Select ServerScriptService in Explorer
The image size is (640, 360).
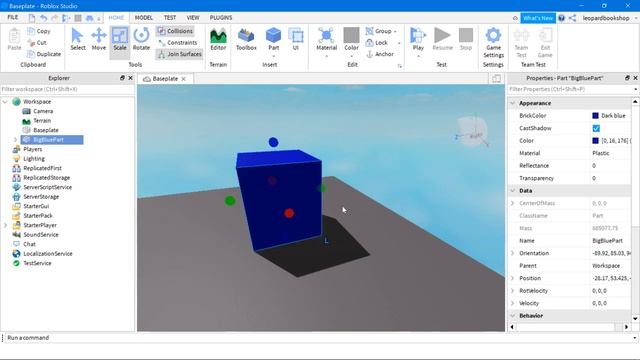pyautogui.click(x=47, y=187)
